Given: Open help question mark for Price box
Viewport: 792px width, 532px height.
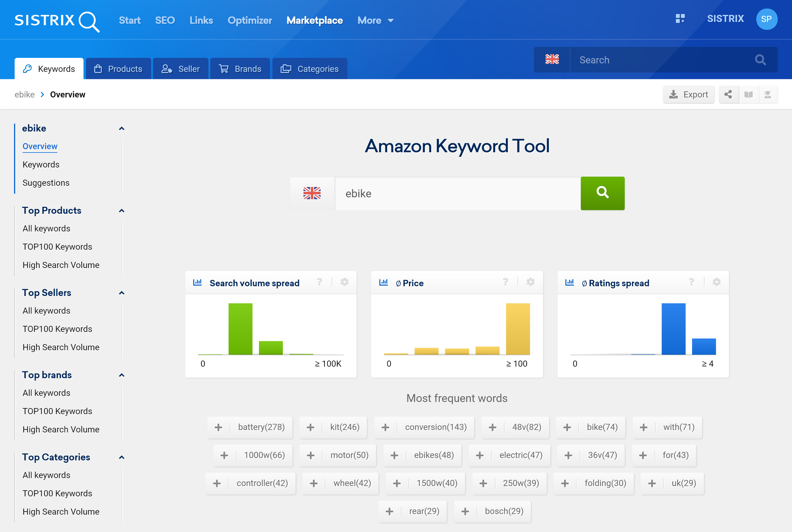Looking at the screenshot, I should coord(505,282).
